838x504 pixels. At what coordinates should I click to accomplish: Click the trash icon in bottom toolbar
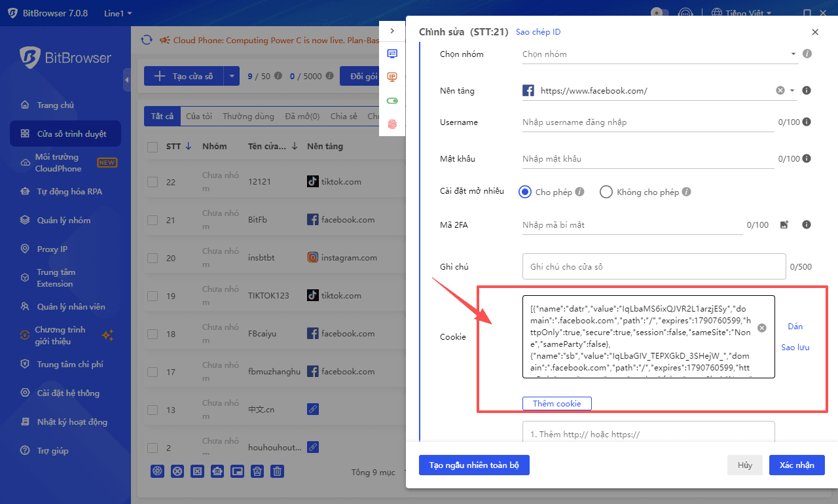[278, 471]
